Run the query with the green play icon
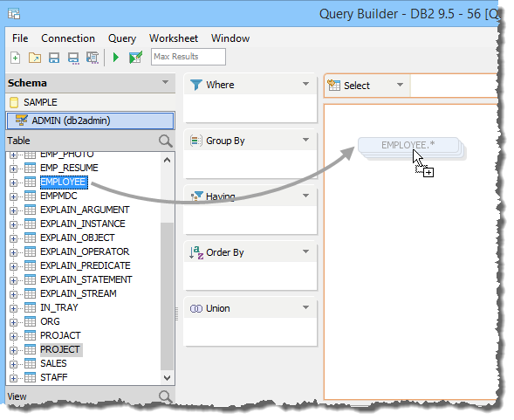This screenshot has height=420, width=514. (115, 58)
